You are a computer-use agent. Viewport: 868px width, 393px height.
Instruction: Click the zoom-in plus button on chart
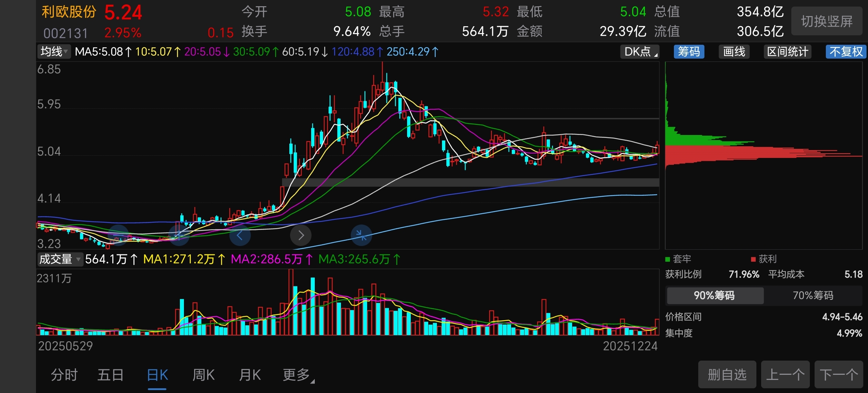tap(179, 235)
